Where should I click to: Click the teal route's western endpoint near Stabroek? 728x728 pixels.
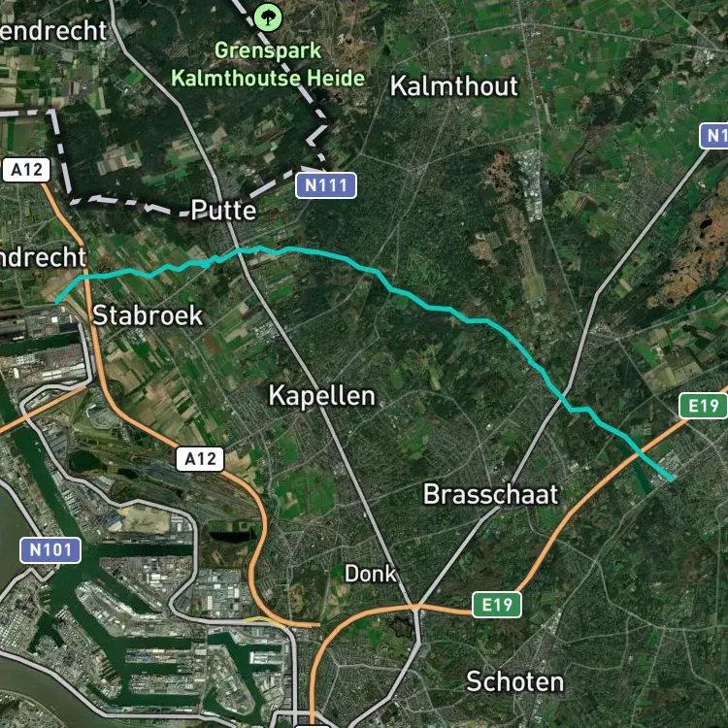(57, 301)
